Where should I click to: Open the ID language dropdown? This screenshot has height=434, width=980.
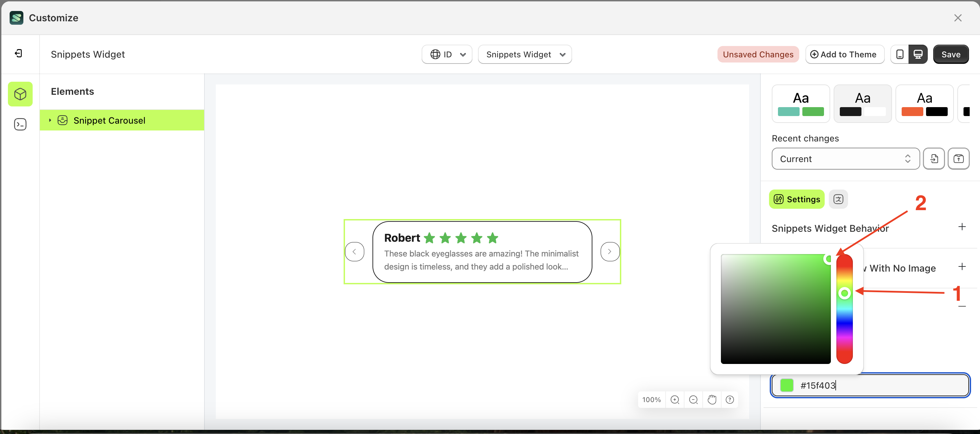point(447,54)
